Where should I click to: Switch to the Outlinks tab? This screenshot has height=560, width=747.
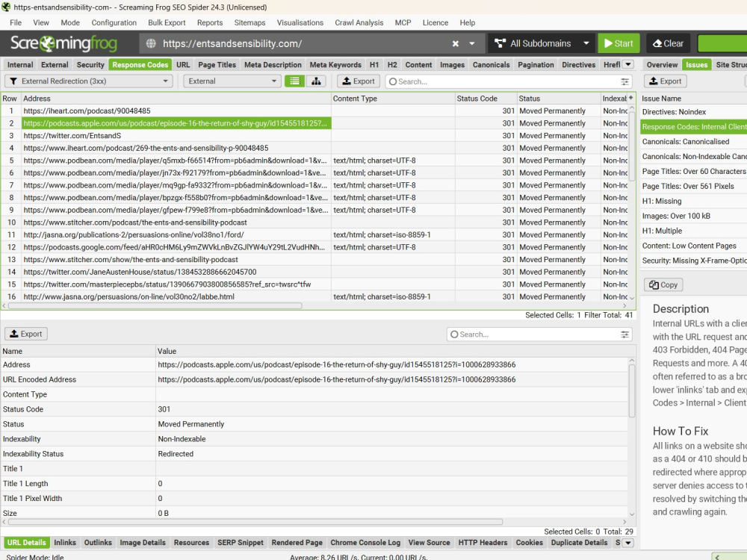[98, 542]
